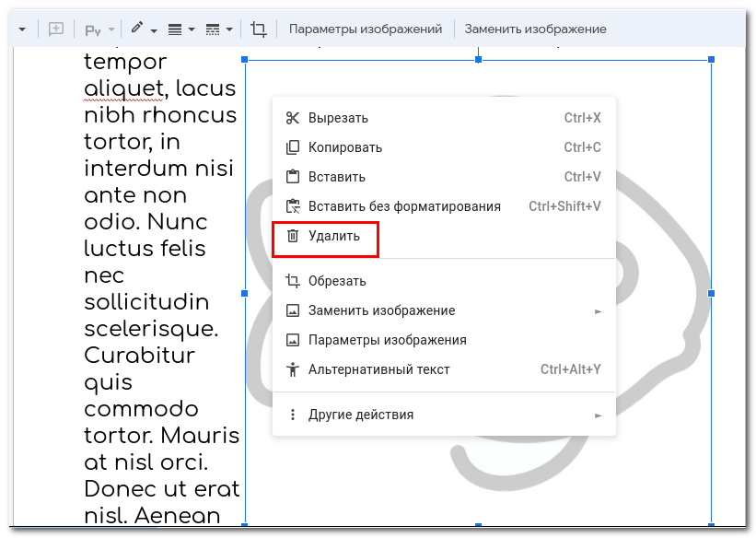Click the clipboard icon beside Вставить
Viewport: 756px width, 538px height.
point(293,177)
